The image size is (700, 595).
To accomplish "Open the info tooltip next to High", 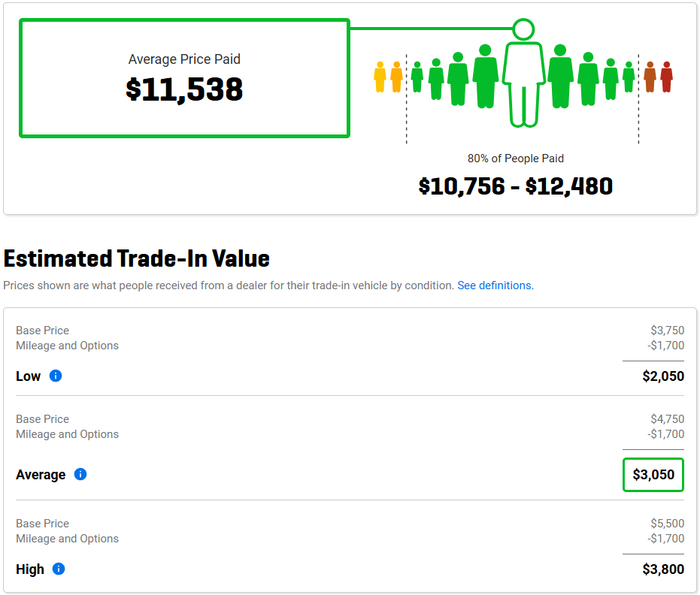I will [59, 569].
